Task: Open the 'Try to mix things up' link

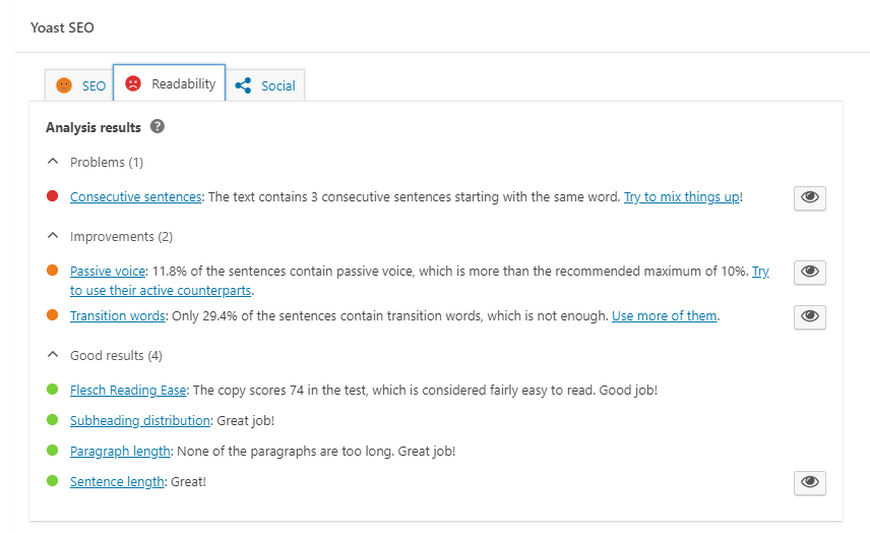Action: point(681,197)
